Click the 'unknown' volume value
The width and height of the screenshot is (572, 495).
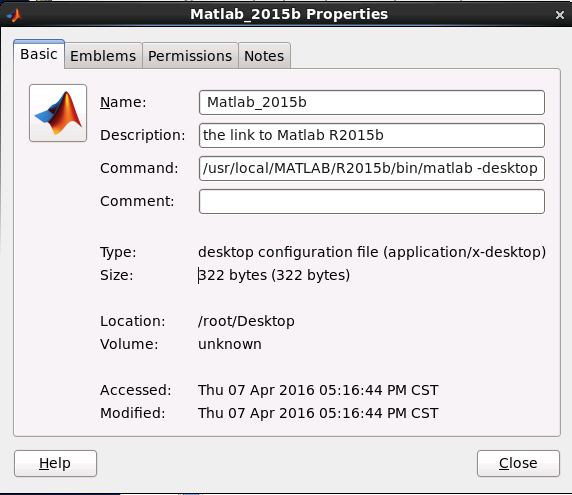(x=230, y=344)
